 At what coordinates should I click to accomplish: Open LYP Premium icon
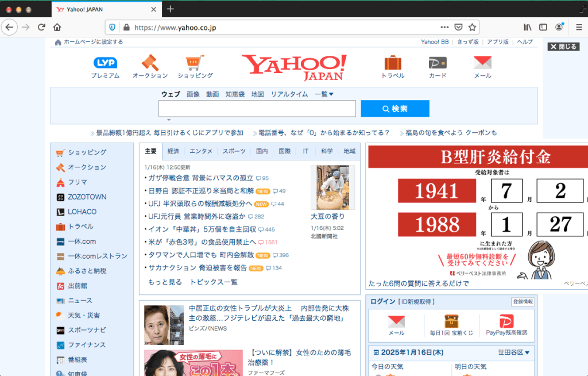(x=105, y=63)
